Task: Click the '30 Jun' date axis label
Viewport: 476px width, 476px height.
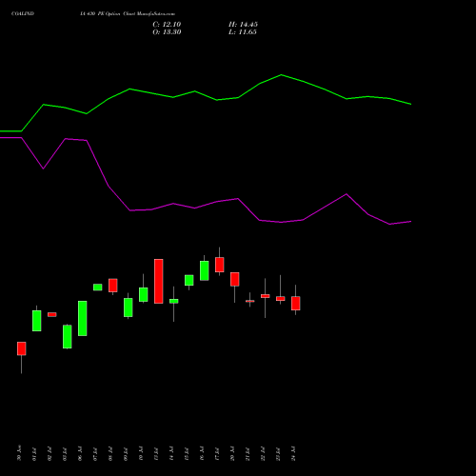Action: [x=19, y=453]
